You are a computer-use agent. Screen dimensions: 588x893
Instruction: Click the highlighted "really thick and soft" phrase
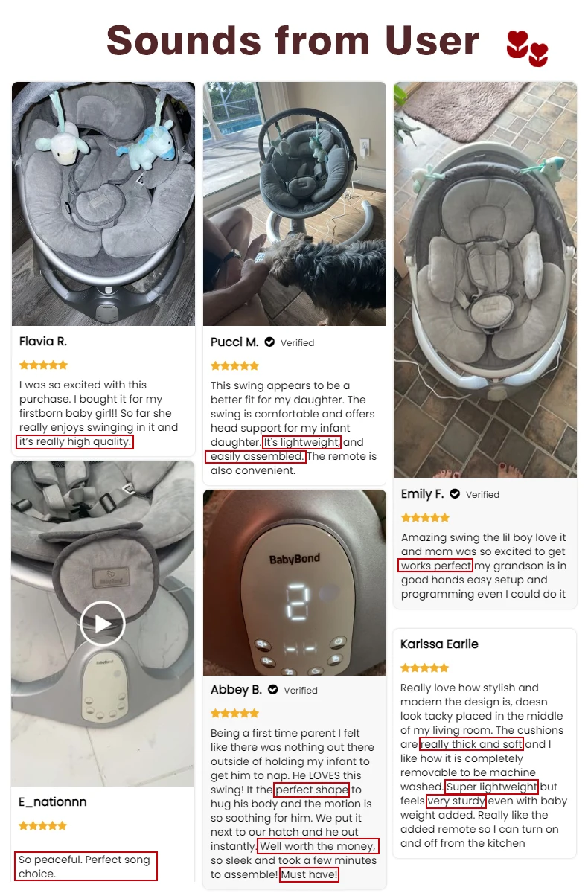click(471, 744)
